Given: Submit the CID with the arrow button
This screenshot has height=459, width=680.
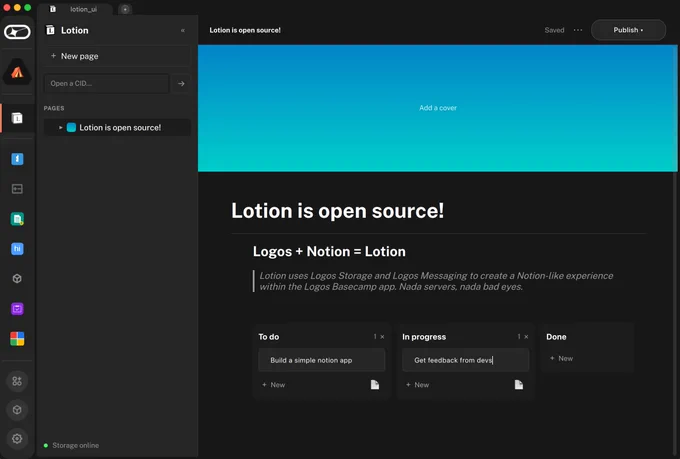Looking at the screenshot, I should (181, 83).
